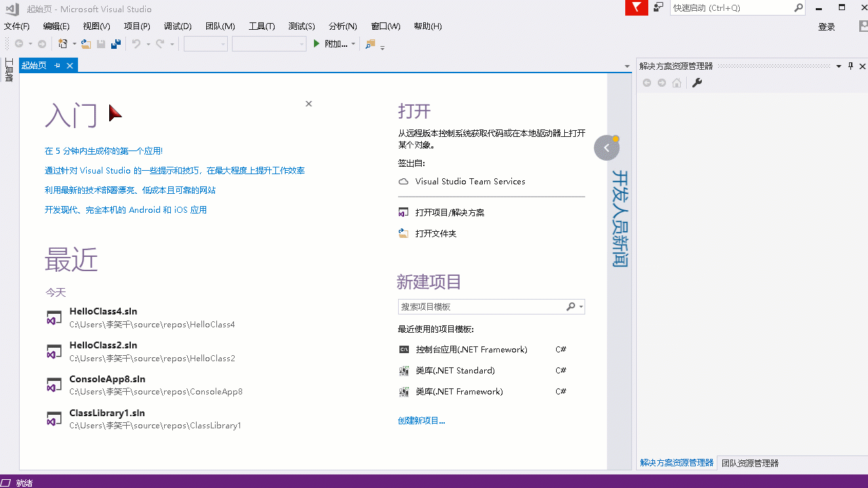
Task: Open the 工具箱 side tab
Action: coord(9,70)
